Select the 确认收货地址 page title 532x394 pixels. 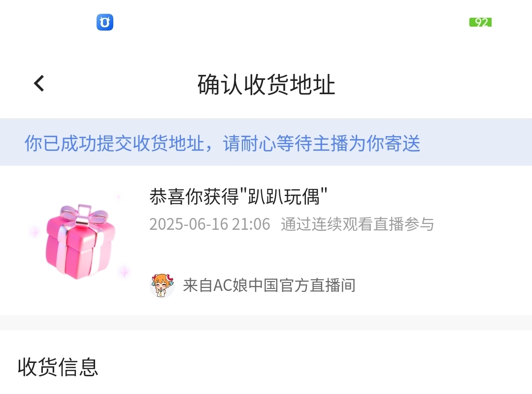[266, 84]
